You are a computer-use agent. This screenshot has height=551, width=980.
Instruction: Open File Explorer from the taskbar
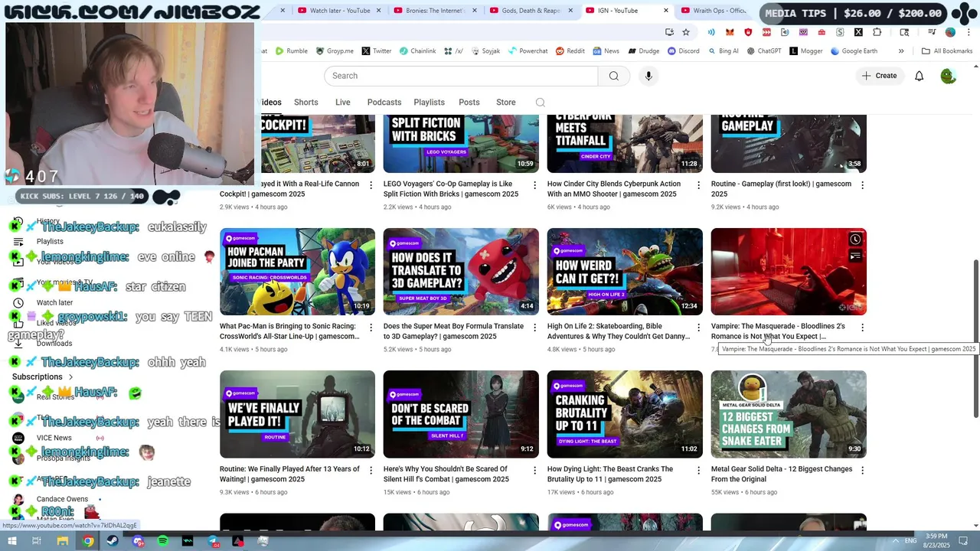coord(63,541)
